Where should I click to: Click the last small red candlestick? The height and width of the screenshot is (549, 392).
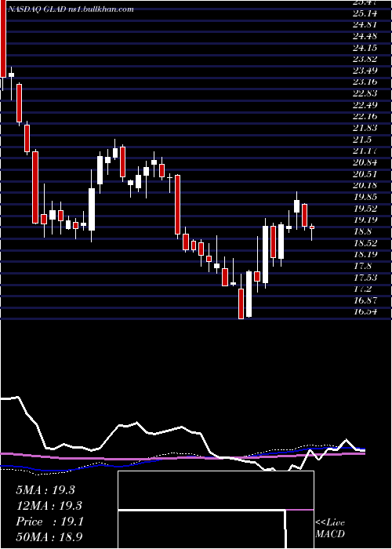pyautogui.click(x=312, y=227)
